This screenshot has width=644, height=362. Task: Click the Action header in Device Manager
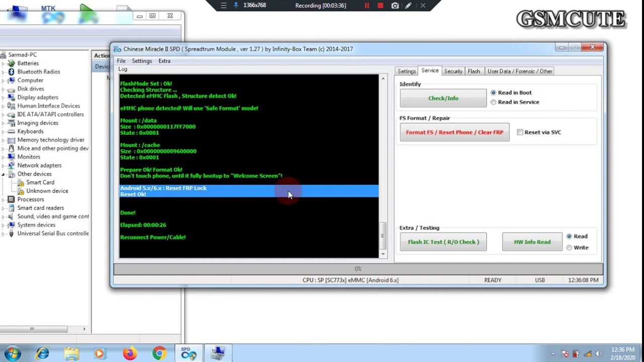pos(102,56)
